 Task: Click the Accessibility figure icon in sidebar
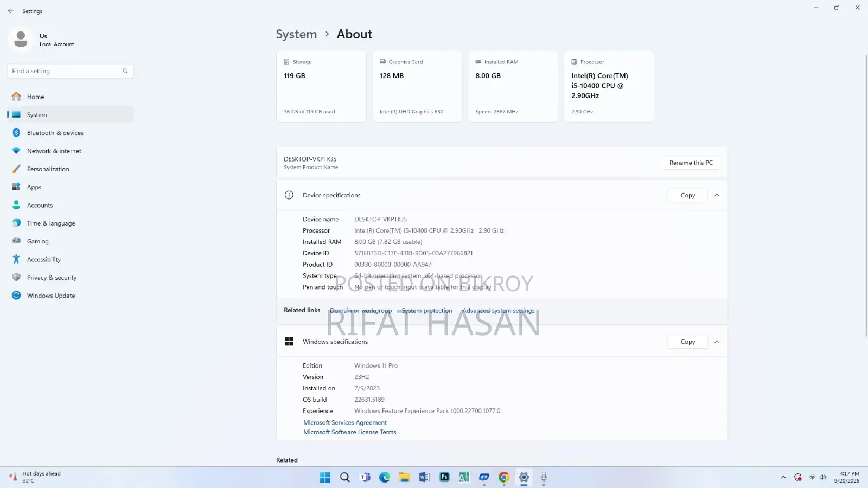(16, 259)
